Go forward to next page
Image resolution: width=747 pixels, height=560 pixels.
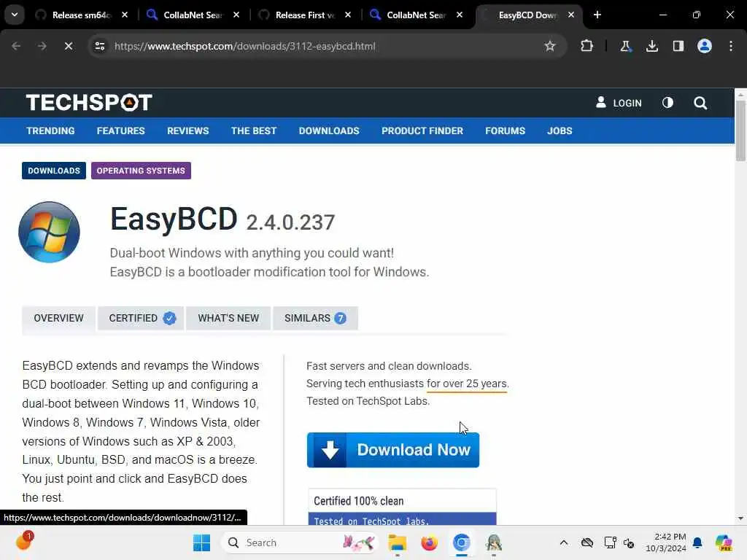(x=42, y=46)
